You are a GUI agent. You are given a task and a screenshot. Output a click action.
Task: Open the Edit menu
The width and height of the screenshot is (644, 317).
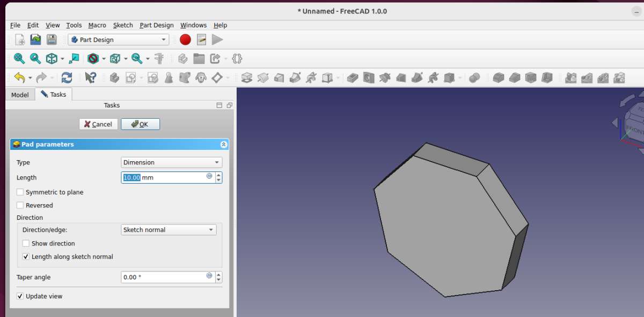33,25
